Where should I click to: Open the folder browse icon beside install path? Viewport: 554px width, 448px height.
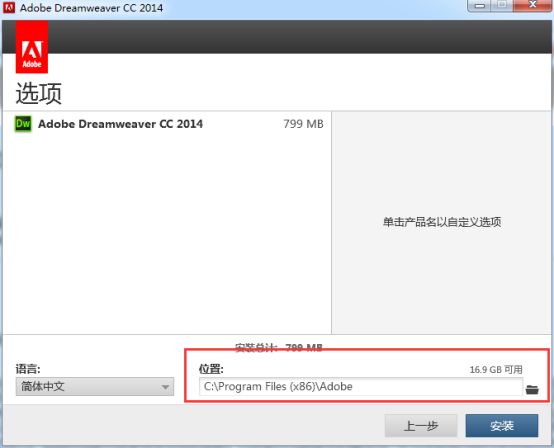click(x=532, y=389)
